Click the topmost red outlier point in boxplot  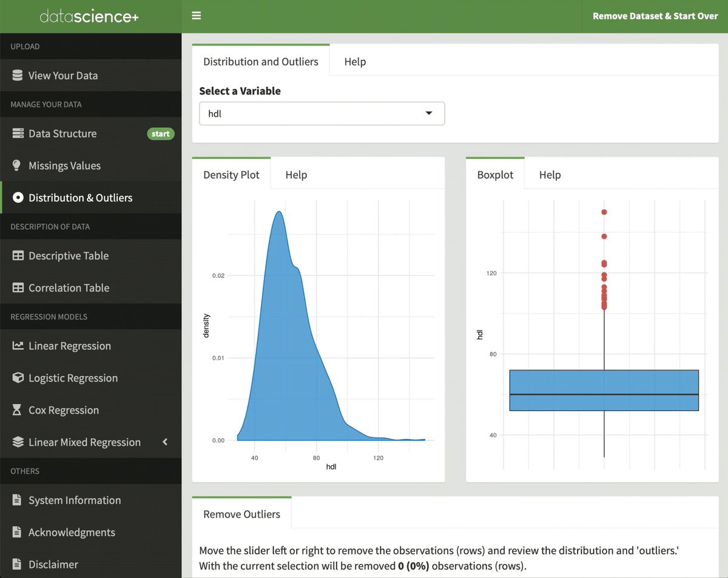pyautogui.click(x=604, y=212)
